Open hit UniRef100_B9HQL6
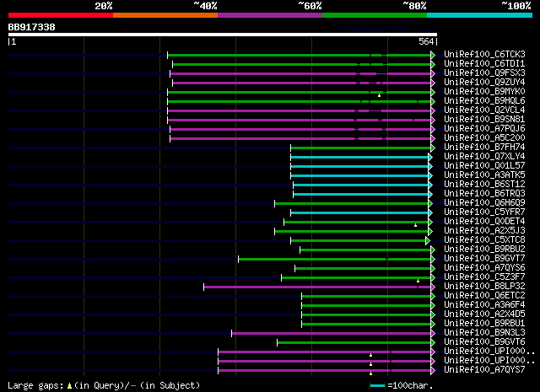Viewport: 540px width, 392px height. 484,101
